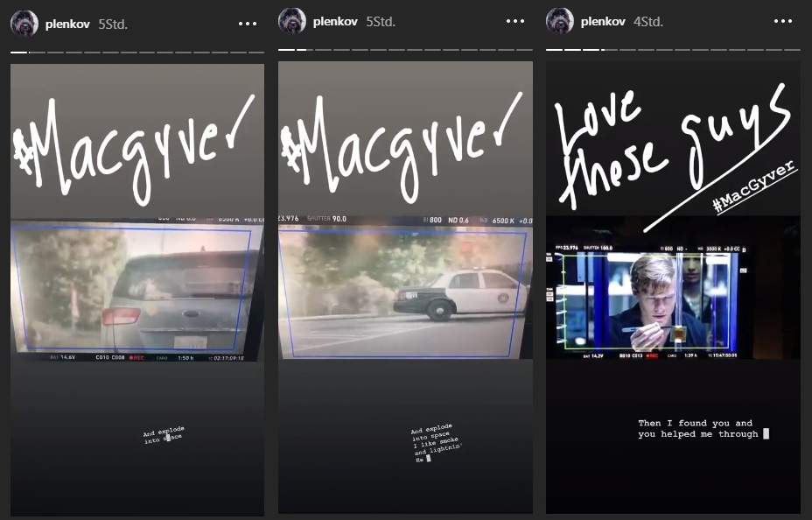Open more options menu in third story
Viewport: 812px width, 520px height.
[783, 21]
